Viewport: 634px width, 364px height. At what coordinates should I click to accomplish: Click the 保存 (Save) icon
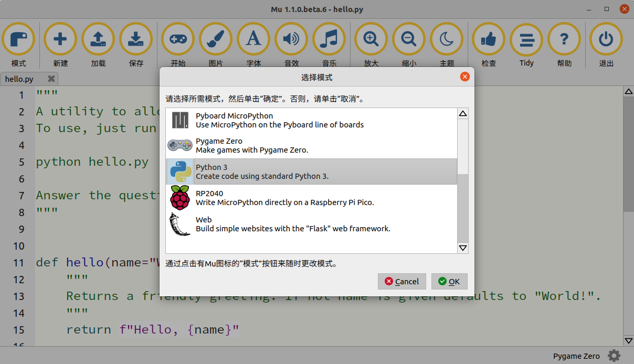point(136,39)
